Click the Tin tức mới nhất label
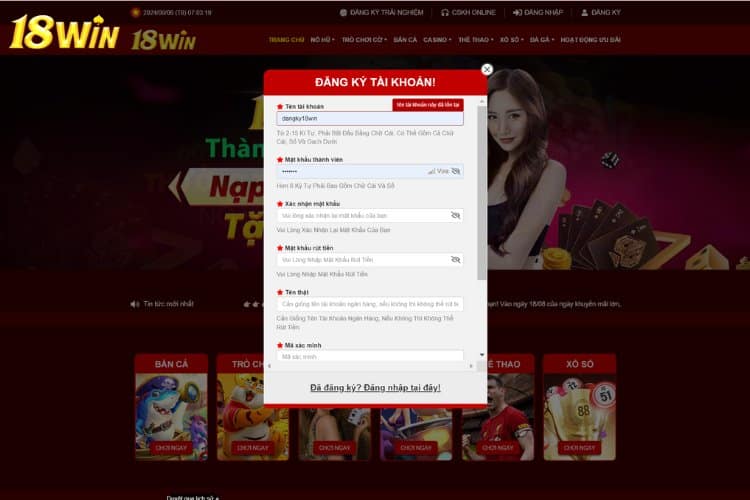750x500 pixels. (168, 304)
